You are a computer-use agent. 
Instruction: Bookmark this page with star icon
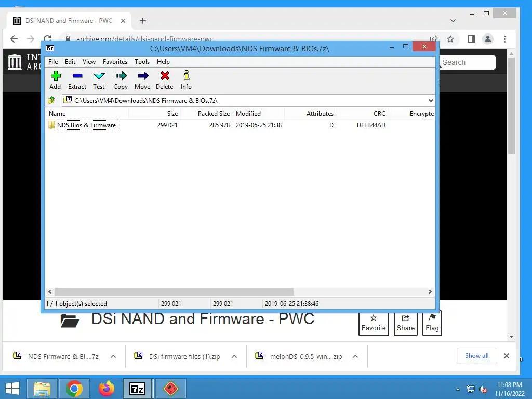pyautogui.click(x=450, y=39)
